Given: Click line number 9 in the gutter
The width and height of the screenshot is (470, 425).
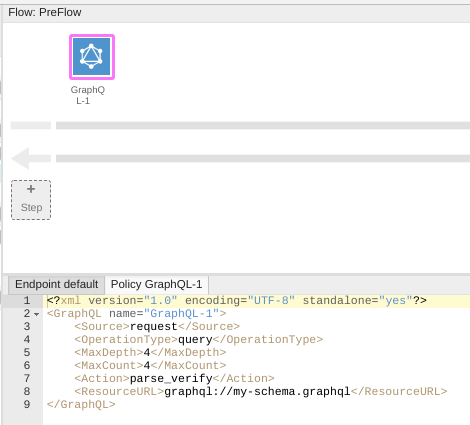Looking at the screenshot, I should pyautogui.click(x=27, y=405).
